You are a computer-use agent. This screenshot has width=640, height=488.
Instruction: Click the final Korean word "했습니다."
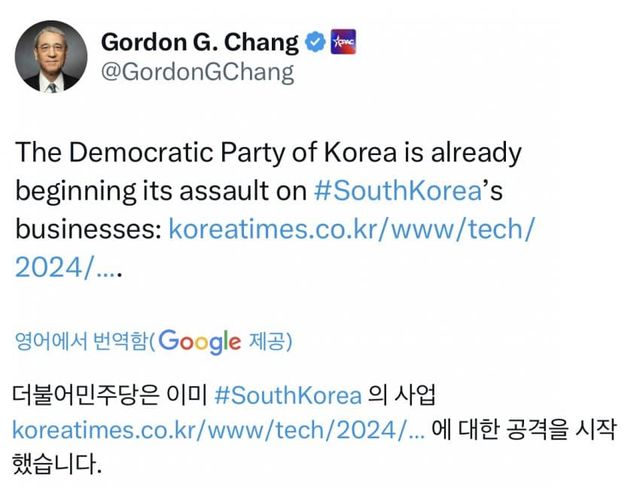point(57,465)
